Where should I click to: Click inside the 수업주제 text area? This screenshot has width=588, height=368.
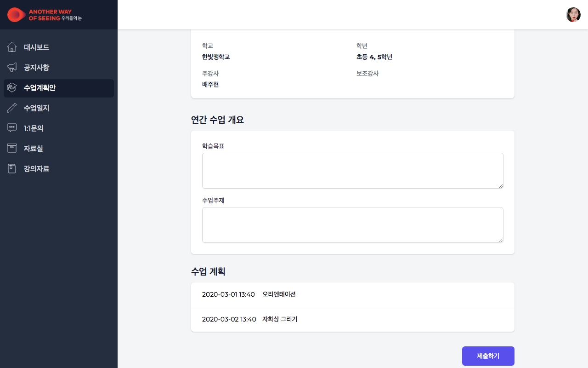[x=352, y=224]
